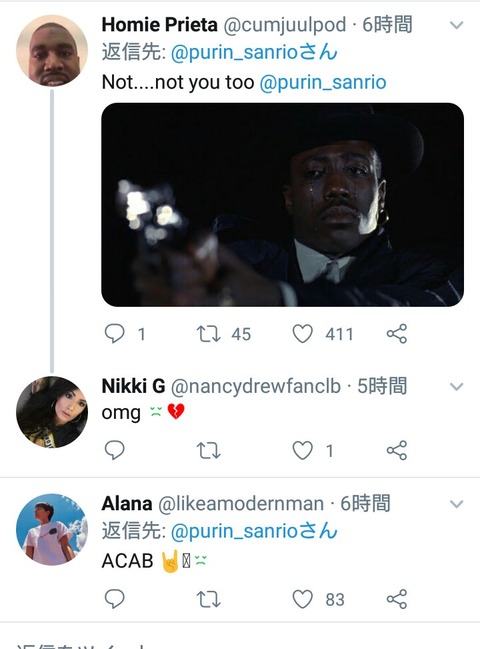The height and width of the screenshot is (649, 480).
Task: Open the dropdown chevron on Alana's tweet
Action: point(456,504)
